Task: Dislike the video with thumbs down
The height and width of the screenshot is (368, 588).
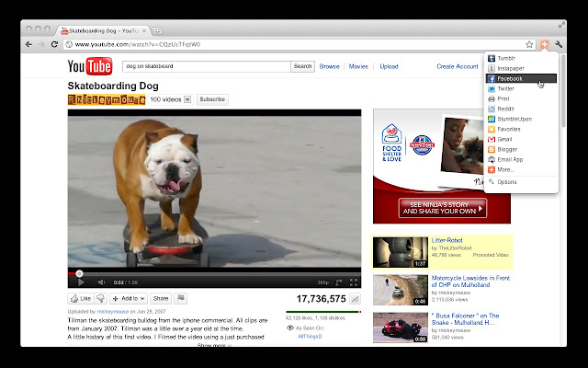Action: (x=100, y=298)
